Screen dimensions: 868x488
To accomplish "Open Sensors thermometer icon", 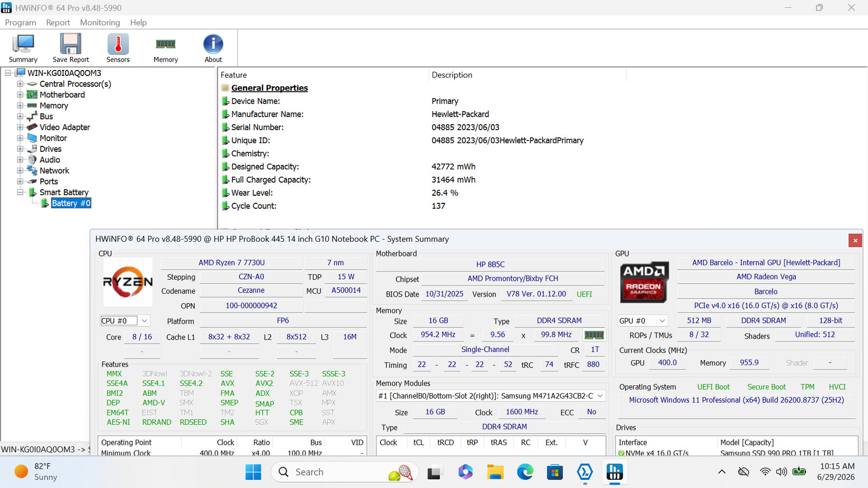I will point(118,48).
